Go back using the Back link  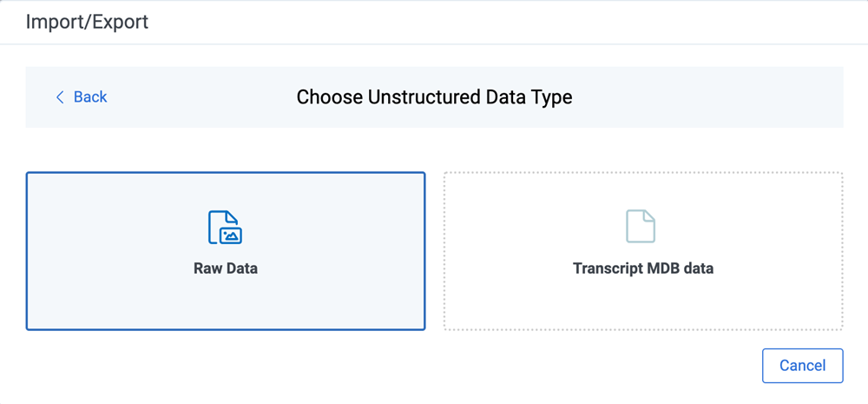click(x=82, y=97)
